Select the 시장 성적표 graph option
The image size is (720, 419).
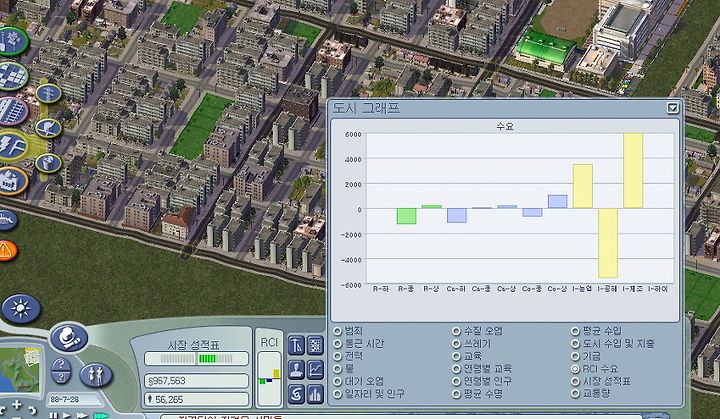(575, 381)
